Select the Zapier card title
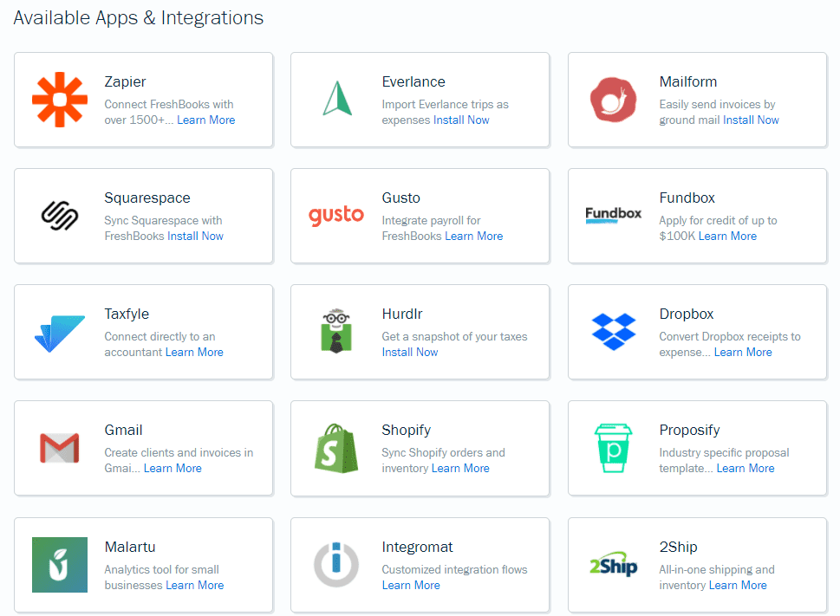Screen dimensions: 840x616 (x=125, y=82)
